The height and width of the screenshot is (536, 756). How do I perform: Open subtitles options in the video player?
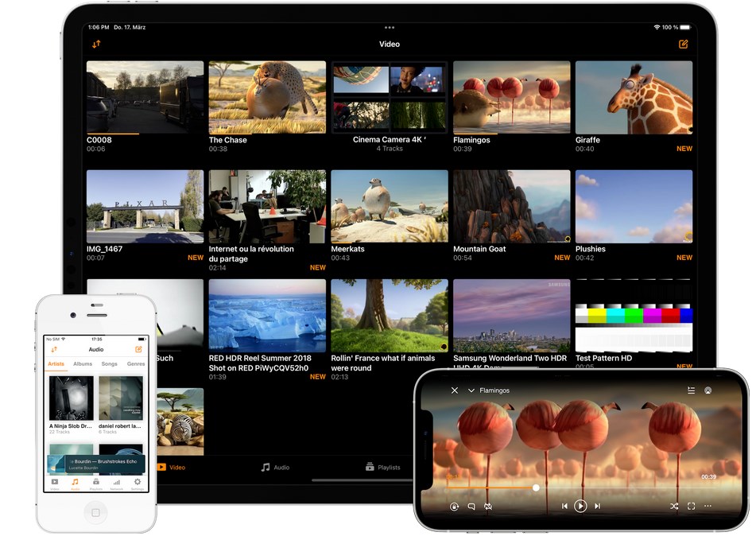click(x=470, y=506)
